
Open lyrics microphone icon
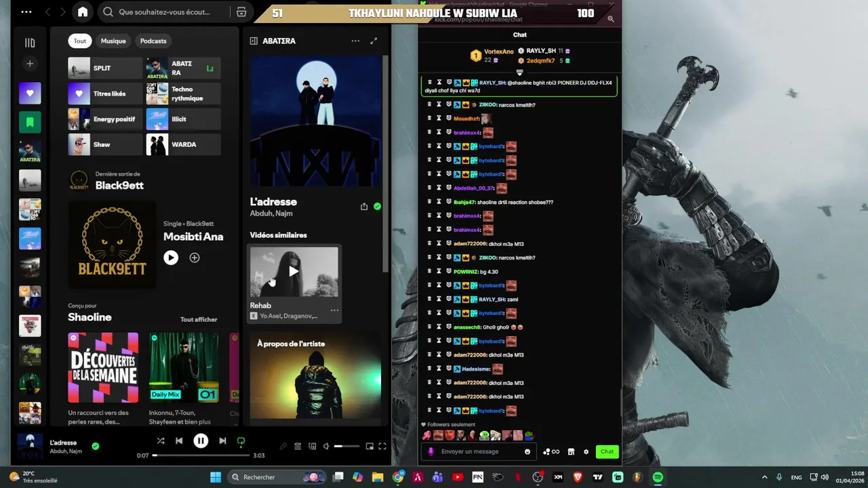(x=283, y=446)
